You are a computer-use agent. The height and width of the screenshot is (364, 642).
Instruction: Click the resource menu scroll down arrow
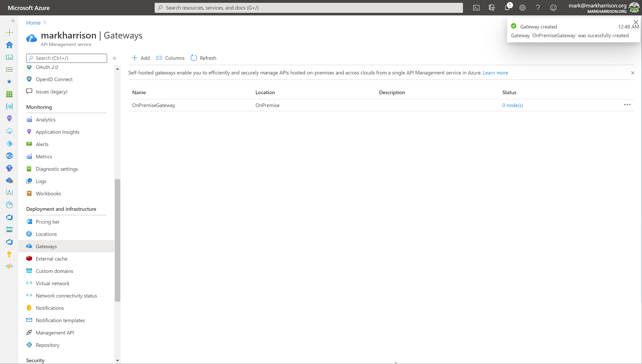[117, 361]
